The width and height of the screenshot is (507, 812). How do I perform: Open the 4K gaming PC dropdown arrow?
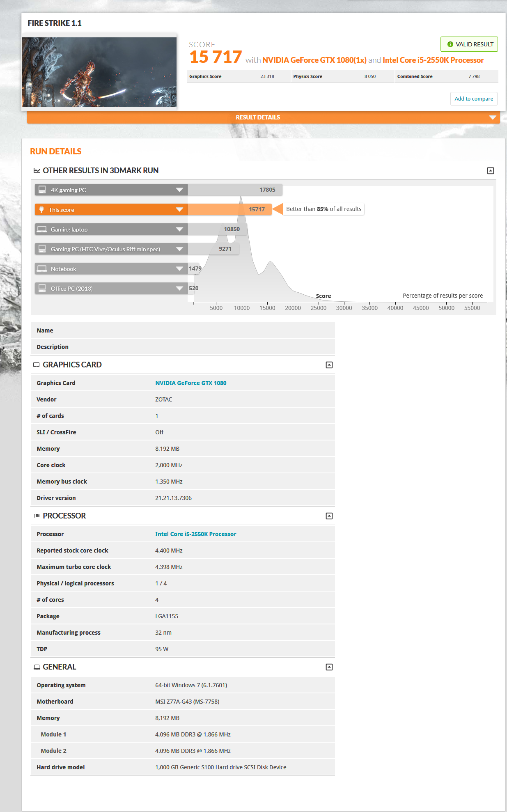coord(179,190)
